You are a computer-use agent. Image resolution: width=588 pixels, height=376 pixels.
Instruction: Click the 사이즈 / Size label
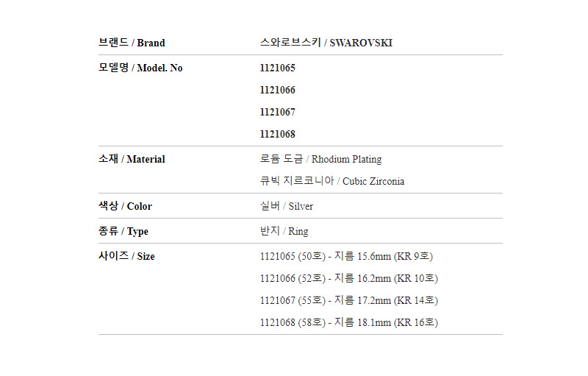(126, 256)
